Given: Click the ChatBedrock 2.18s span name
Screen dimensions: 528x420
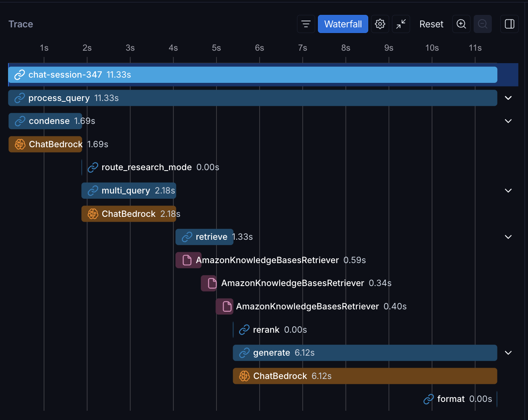Looking at the screenshot, I should tap(128, 214).
